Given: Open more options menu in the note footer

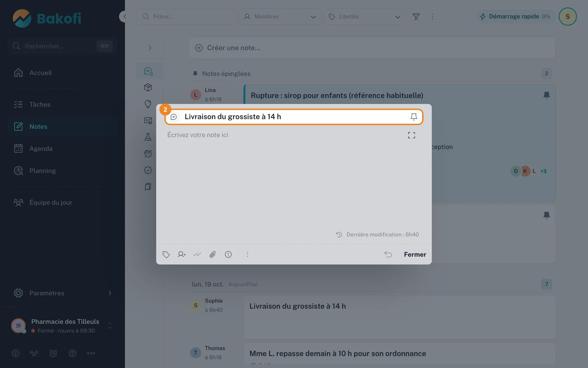Looking at the screenshot, I should click(x=247, y=254).
